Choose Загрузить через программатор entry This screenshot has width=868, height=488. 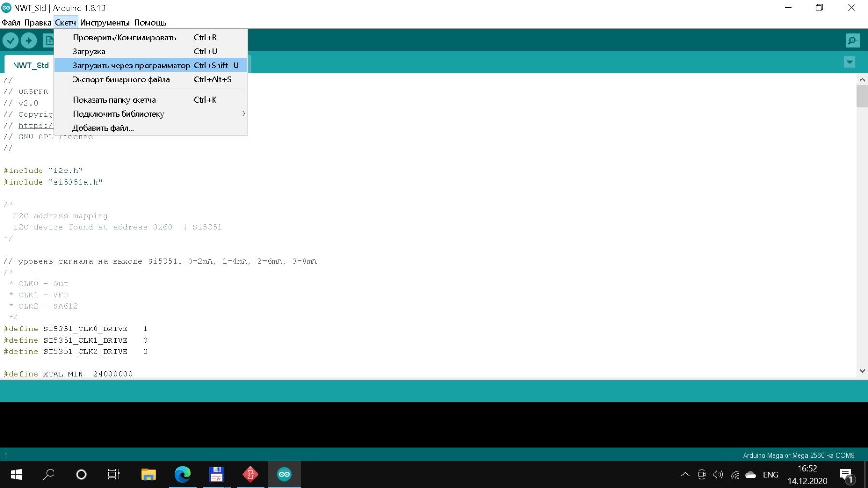pyautogui.click(x=151, y=66)
